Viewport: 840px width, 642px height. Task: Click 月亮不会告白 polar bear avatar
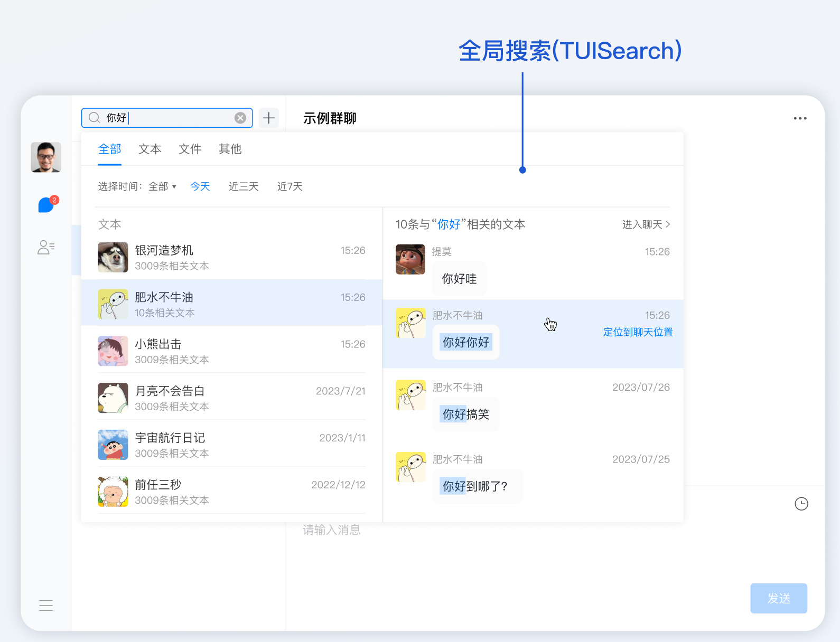click(x=113, y=398)
